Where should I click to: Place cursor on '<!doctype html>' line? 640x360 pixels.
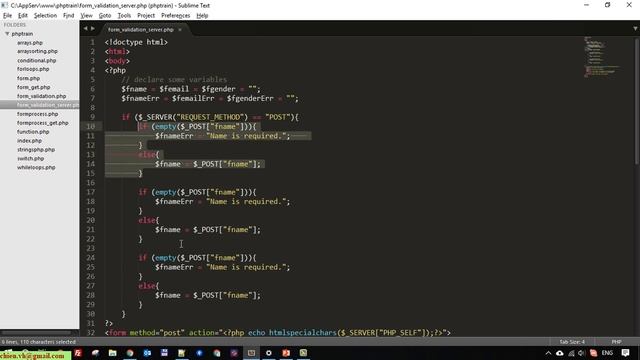point(136,42)
